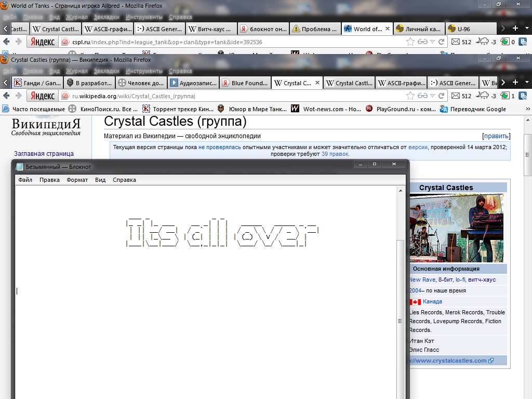Open the КиноПоиск.ru bookmark
The width and height of the screenshot is (532, 399).
103,109
